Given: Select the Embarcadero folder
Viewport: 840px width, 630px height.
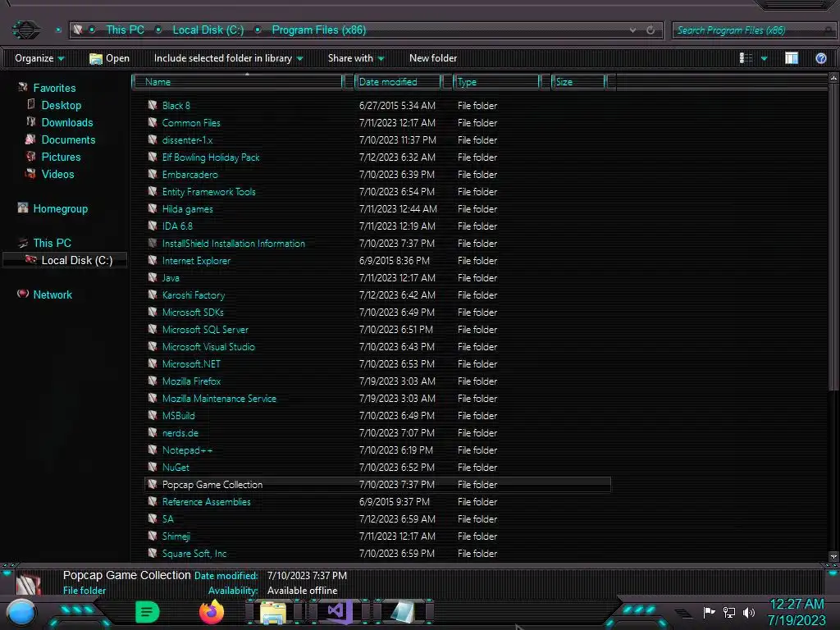Looking at the screenshot, I should coord(189,174).
